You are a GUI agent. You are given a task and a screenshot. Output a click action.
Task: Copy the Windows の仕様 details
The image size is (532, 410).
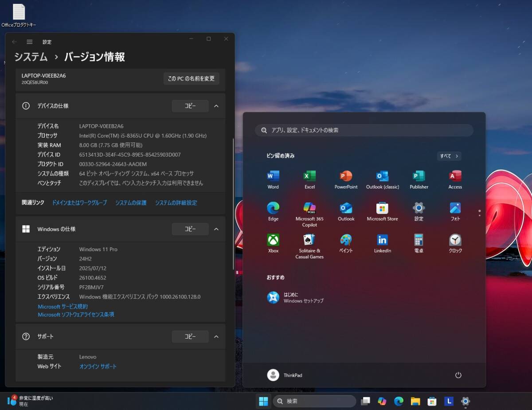(190, 229)
